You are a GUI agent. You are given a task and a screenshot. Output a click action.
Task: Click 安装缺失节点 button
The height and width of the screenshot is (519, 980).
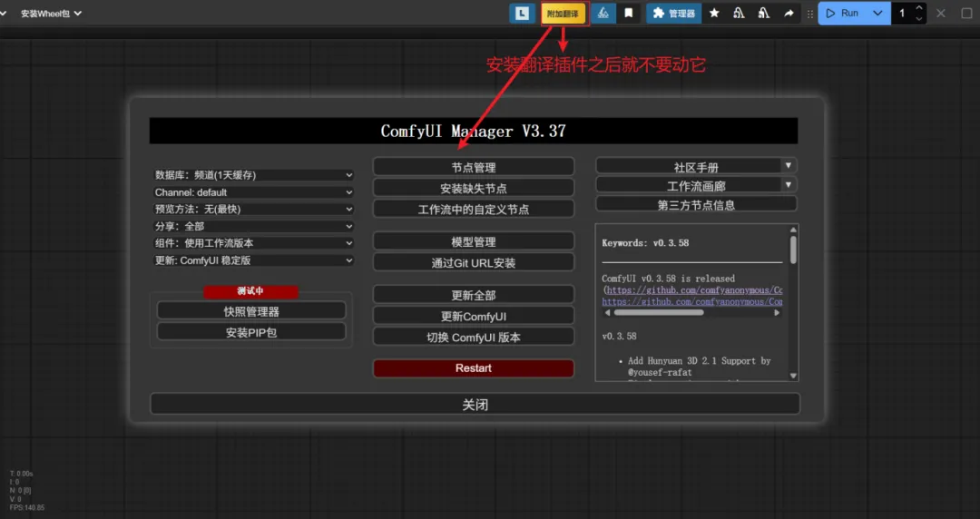click(x=473, y=188)
